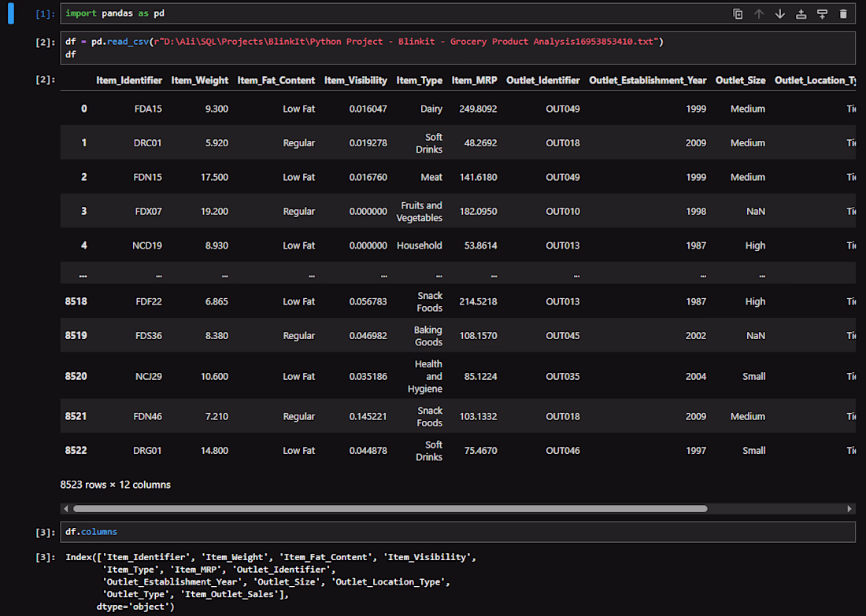Focus the df.columns code cell
The image size is (866, 616).
(458, 532)
